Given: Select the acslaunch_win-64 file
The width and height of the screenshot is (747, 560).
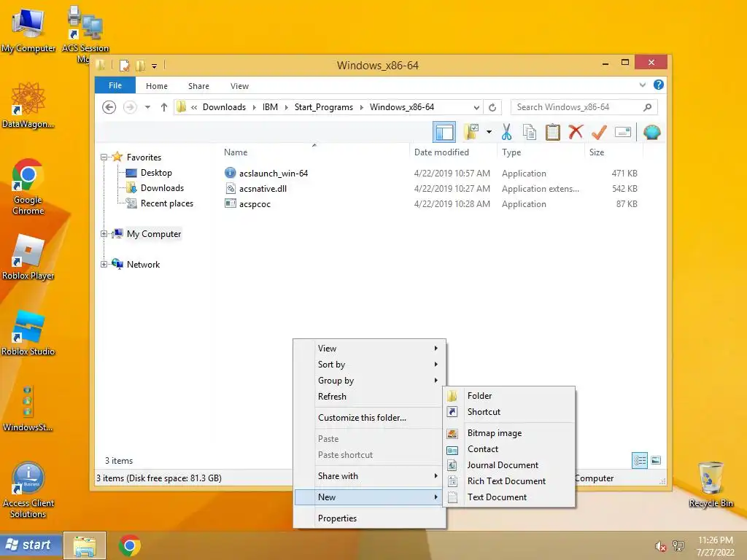Looking at the screenshot, I should click(x=274, y=174).
